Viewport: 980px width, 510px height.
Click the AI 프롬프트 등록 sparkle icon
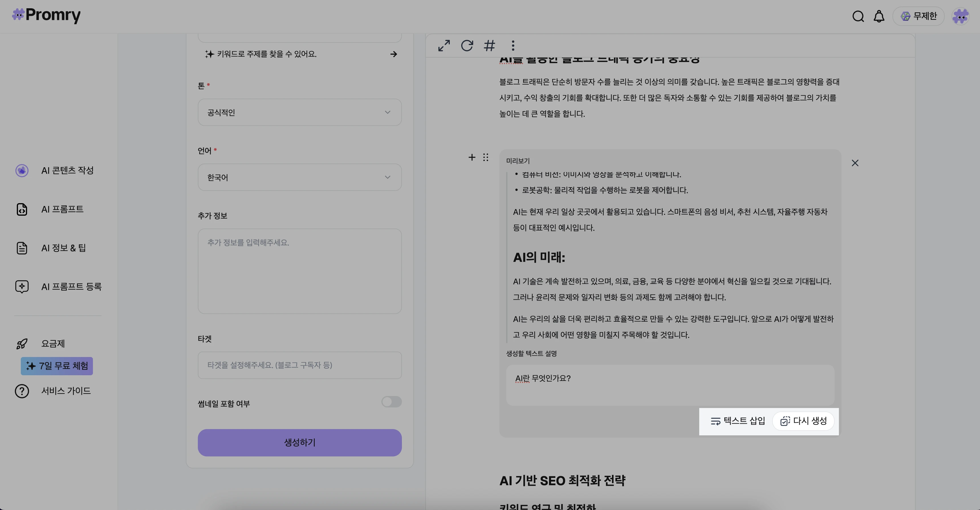point(22,287)
